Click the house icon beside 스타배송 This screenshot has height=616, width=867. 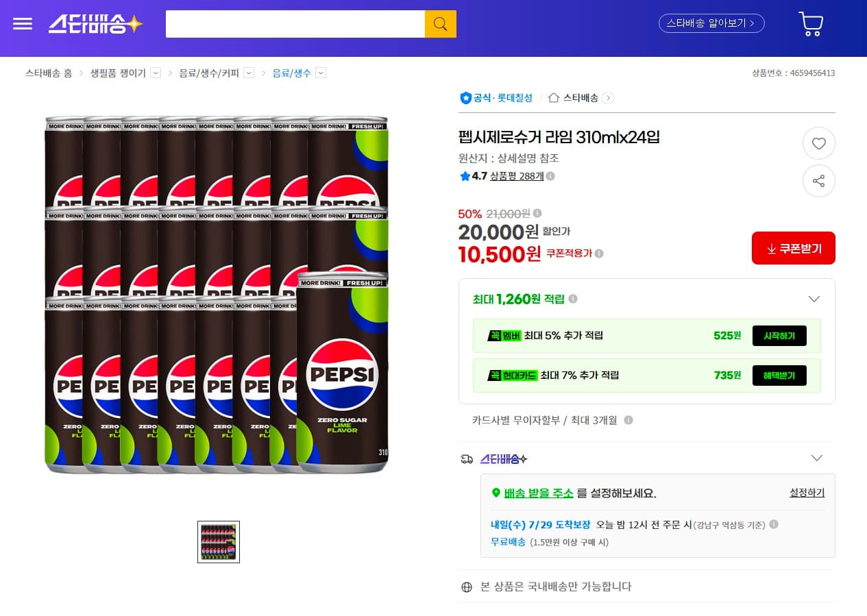tap(554, 98)
